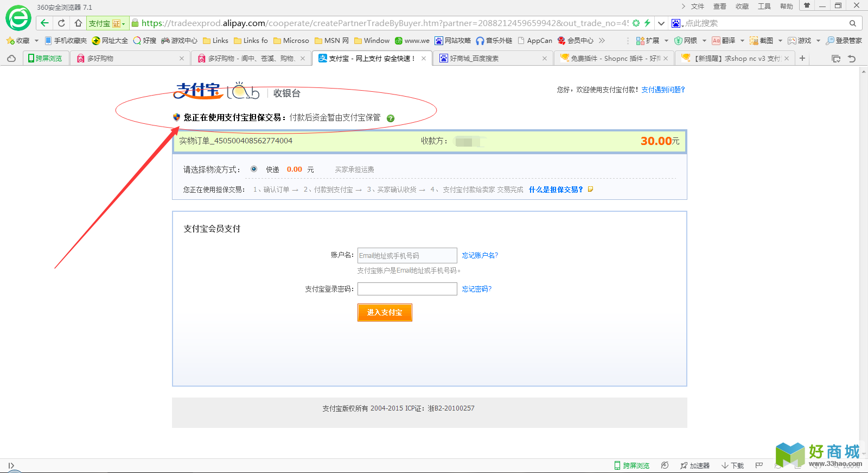Click the 截图 screenshot tool
Image resolution: width=868 pixels, height=473 pixels.
pos(762,41)
